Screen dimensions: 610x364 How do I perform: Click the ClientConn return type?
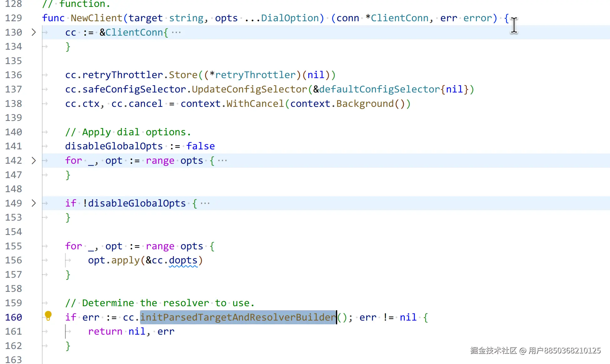[x=399, y=18]
